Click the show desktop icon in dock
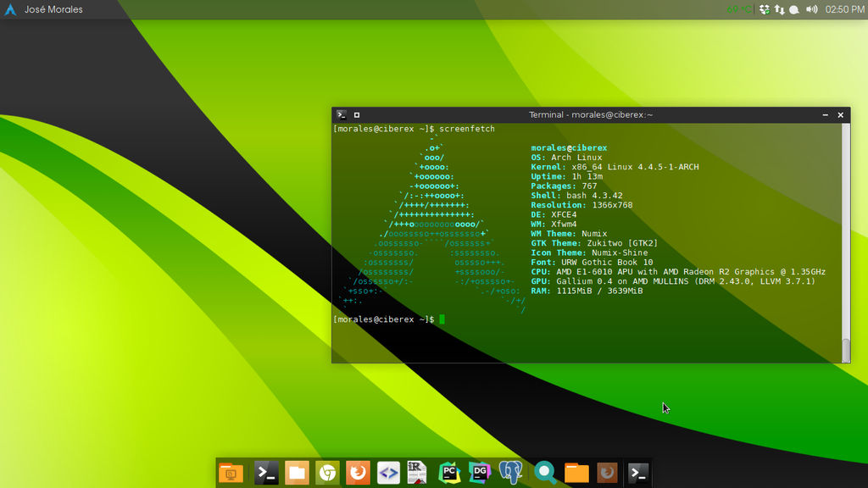 (231, 473)
